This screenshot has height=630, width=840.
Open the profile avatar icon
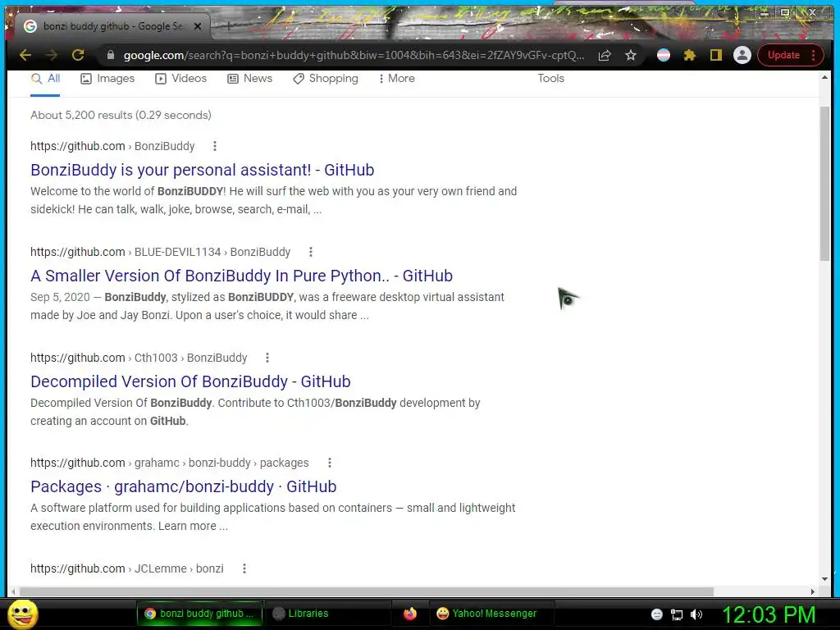[x=742, y=55]
